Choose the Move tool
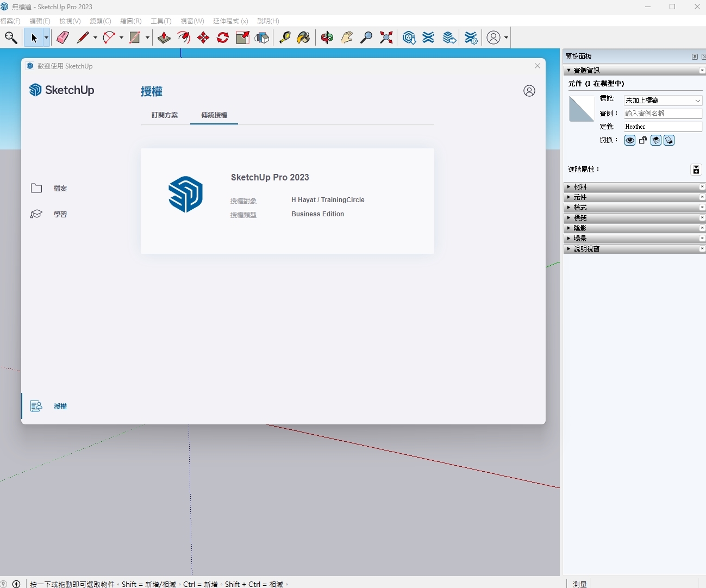Image resolution: width=706 pixels, height=588 pixels. [203, 37]
